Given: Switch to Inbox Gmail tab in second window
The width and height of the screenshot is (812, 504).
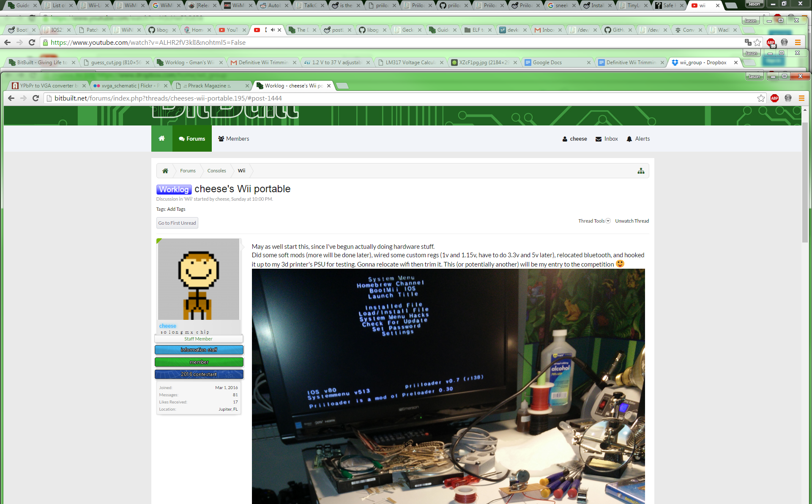Looking at the screenshot, I should click(x=548, y=30).
